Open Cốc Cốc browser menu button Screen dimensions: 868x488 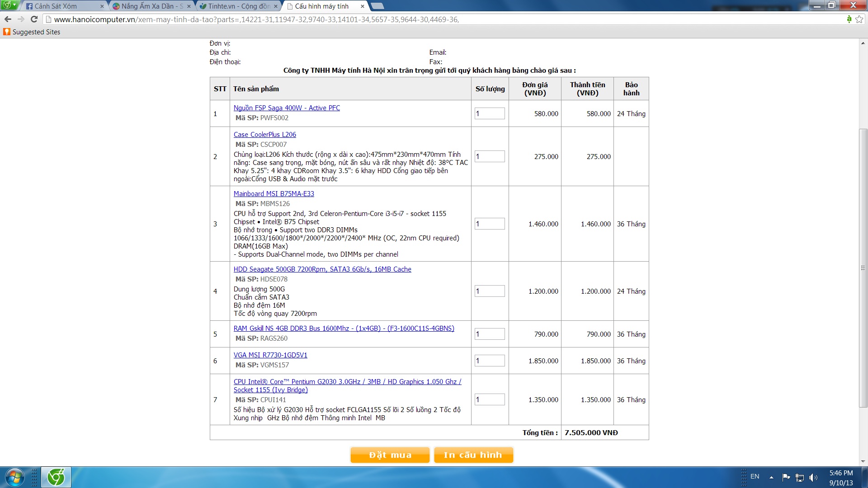9,5
